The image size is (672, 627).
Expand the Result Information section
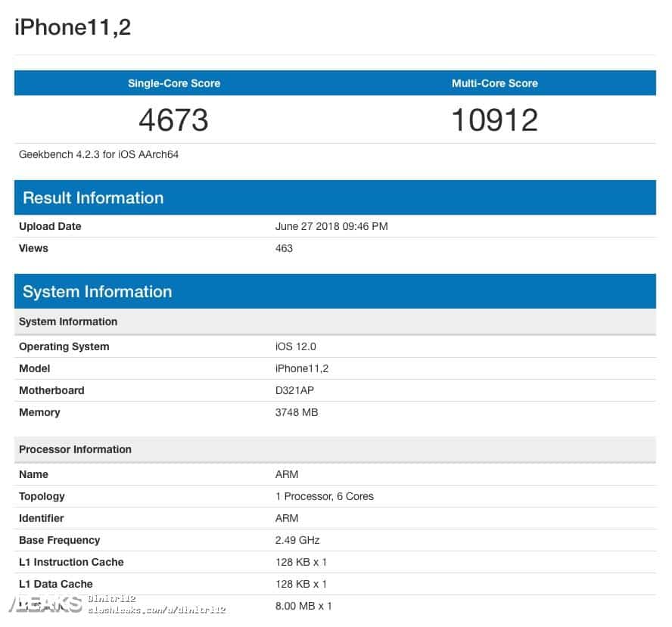point(93,197)
